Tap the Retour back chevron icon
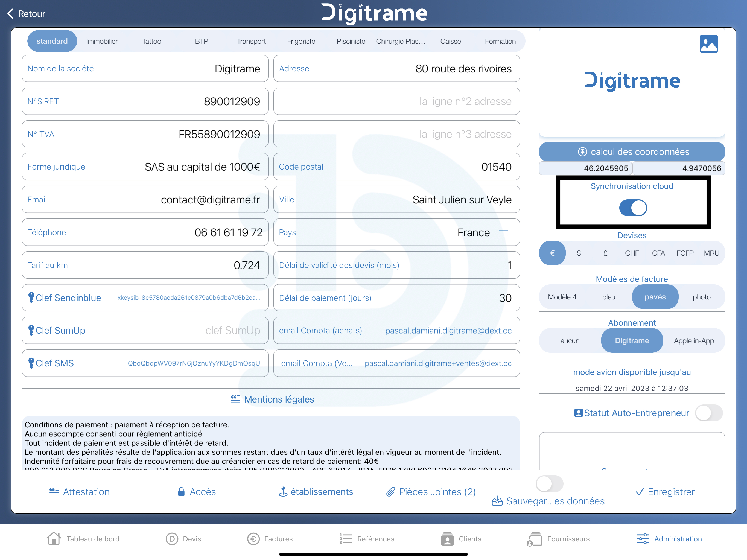This screenshot has height=560, width=747. [10, 14]
